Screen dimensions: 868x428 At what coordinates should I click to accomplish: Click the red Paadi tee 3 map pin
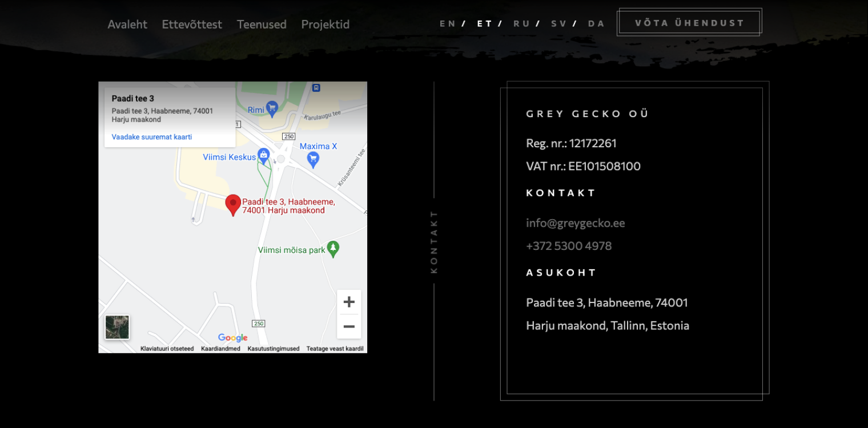(233, 204)
